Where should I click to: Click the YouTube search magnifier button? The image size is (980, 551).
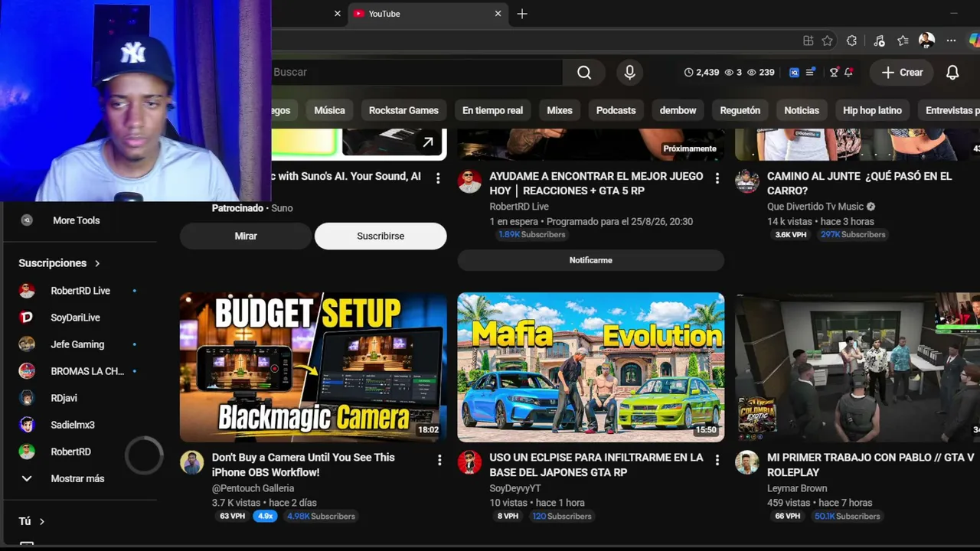click(584, 72)
